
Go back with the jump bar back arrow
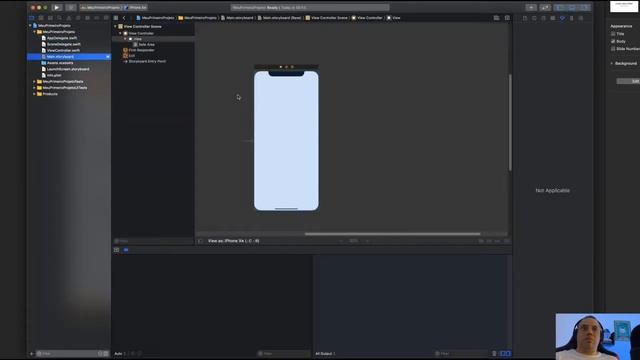coord(124,18)
